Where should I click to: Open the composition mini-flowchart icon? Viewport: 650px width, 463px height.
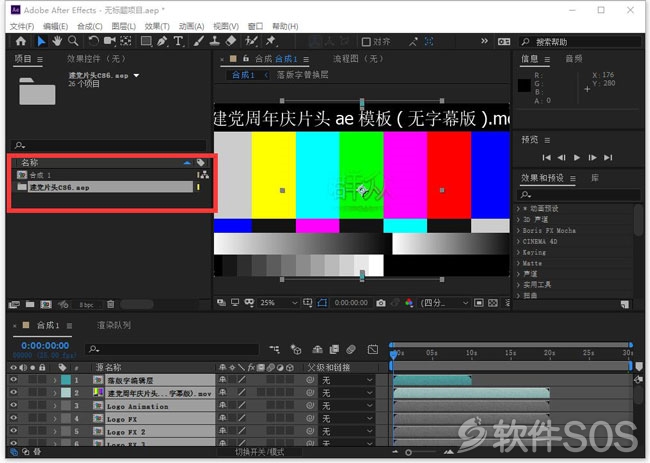tap(274, 349)
